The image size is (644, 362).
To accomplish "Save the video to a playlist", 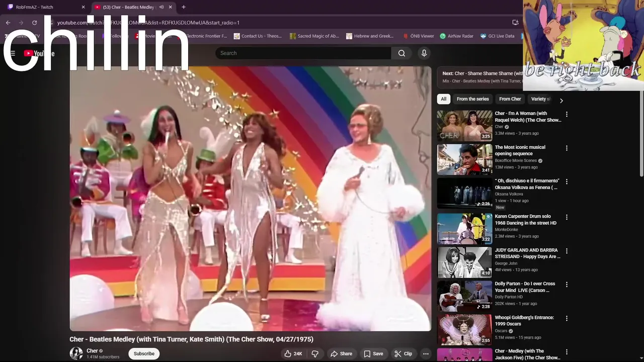I will click(373, 354).
